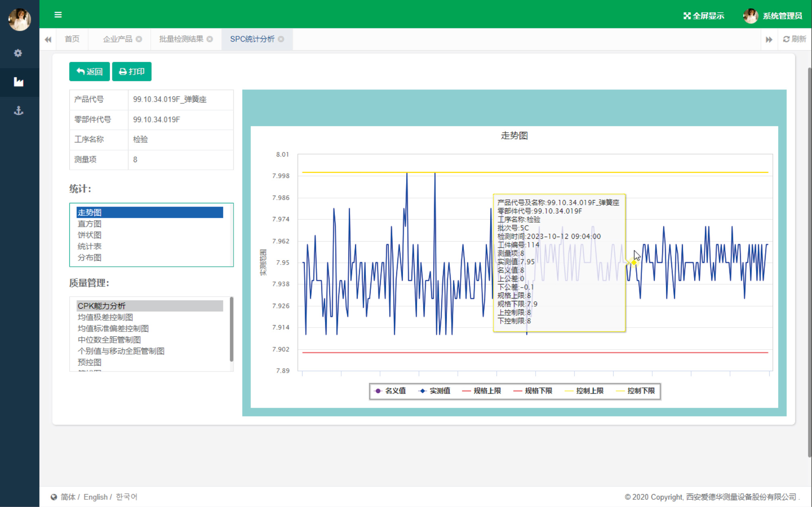Click the 打印 print button
The height and width of the screenshot is (507, 812).
[x=132, y=71]
